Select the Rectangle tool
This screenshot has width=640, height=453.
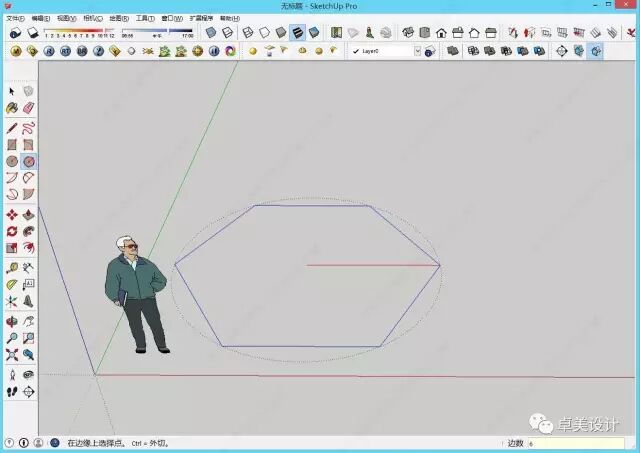point(12,145)
